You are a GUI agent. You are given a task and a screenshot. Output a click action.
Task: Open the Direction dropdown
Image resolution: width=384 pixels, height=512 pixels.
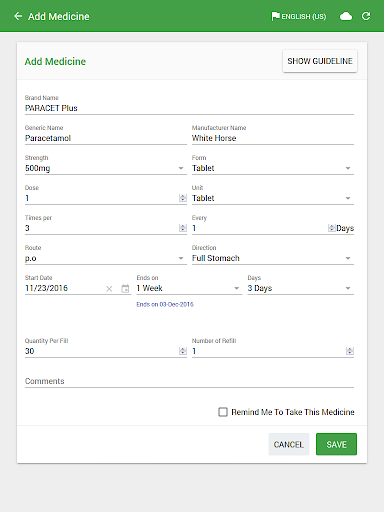273,258
